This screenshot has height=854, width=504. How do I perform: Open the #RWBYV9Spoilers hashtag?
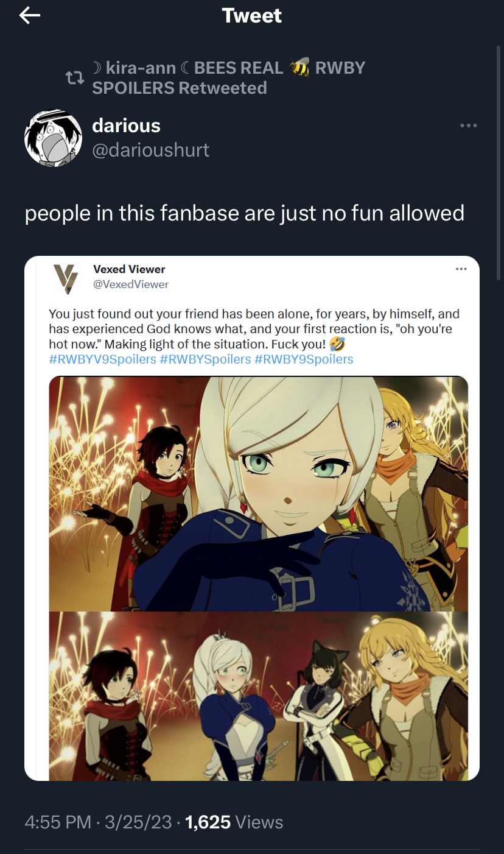tap(102, 359)
